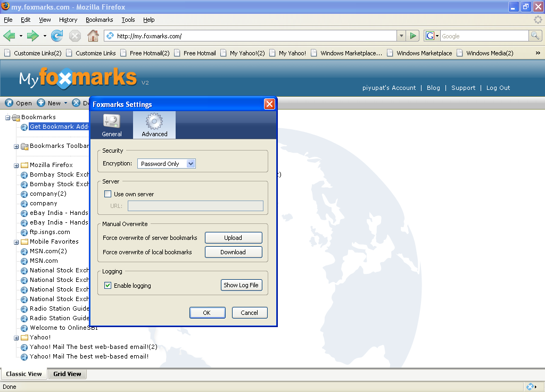This screenshot has width=545, height=392.
Task: Select Yahoo! Mail The best web-based email!(2)
Action: coord(93,347)
